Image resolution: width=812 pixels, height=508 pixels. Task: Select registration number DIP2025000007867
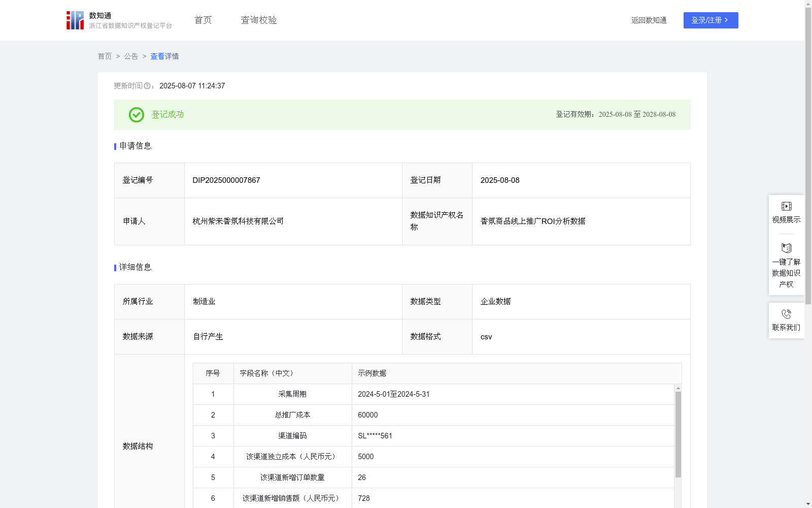click(x=226, y=180)
